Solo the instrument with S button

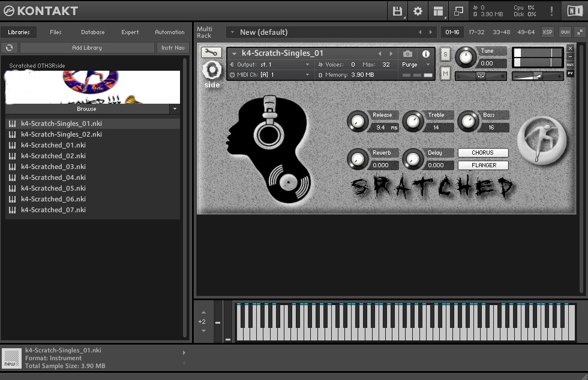[445, 55]
